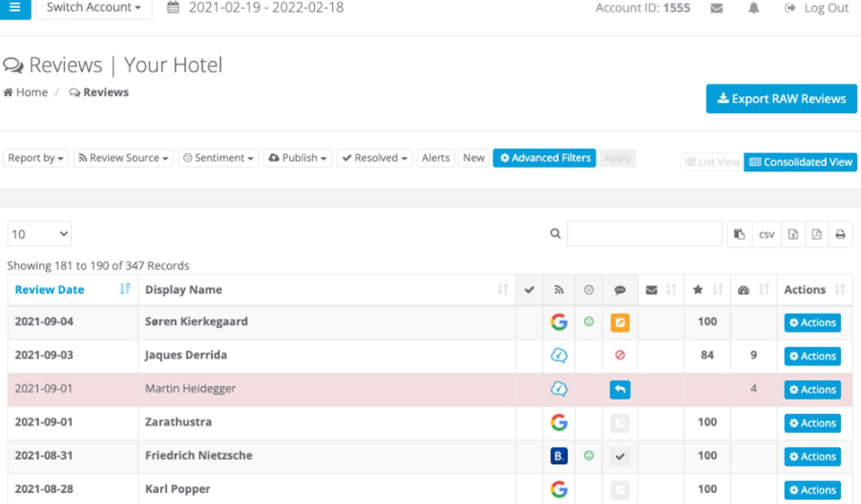
Task: Go to Home breadcrumb
Action: pyautogui.click(x=25, y=93)
